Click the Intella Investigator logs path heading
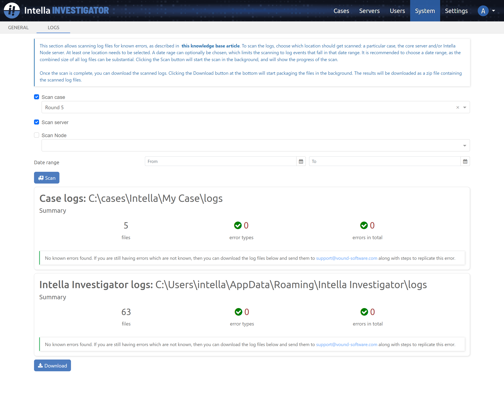This screenshot has height=420, width=504. pyautogui.click(x=233, y=285)
